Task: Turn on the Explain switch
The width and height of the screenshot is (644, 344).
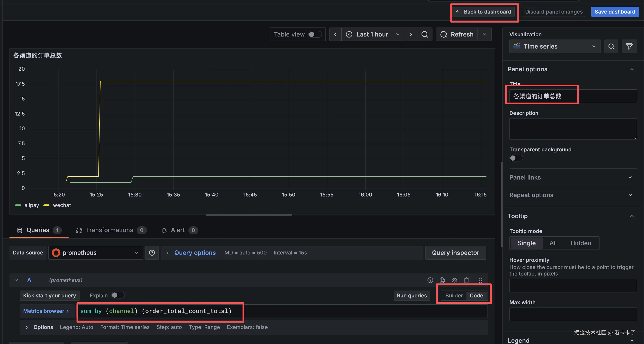Action: (118, 295)
